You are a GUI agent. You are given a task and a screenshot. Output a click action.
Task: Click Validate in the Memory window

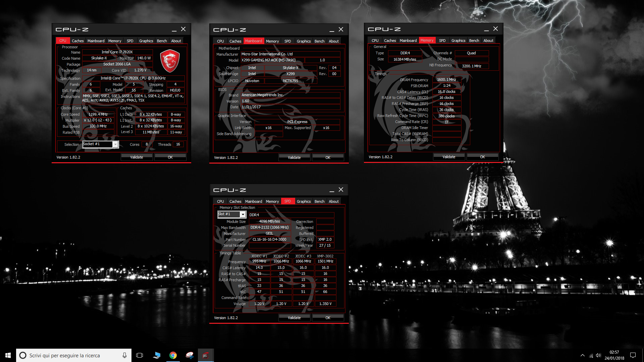pyautogui.click(x=449, y=157)
